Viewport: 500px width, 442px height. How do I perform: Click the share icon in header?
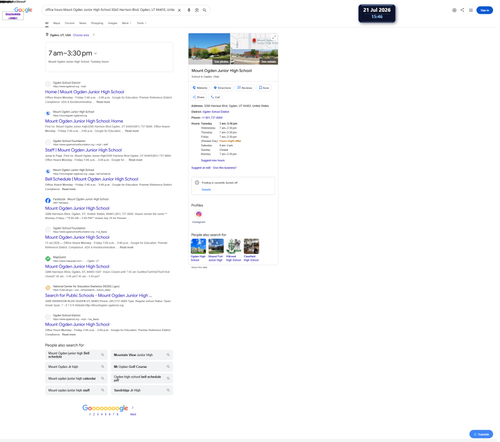462,10
